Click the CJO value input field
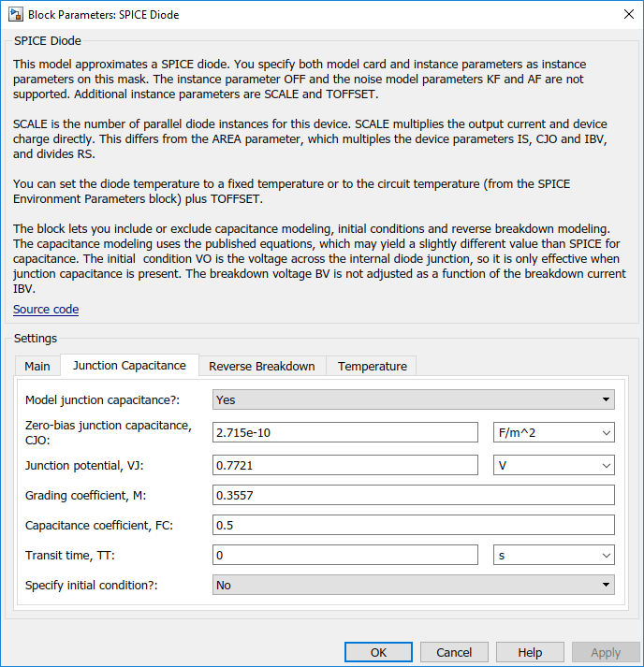 pos(345,432)
